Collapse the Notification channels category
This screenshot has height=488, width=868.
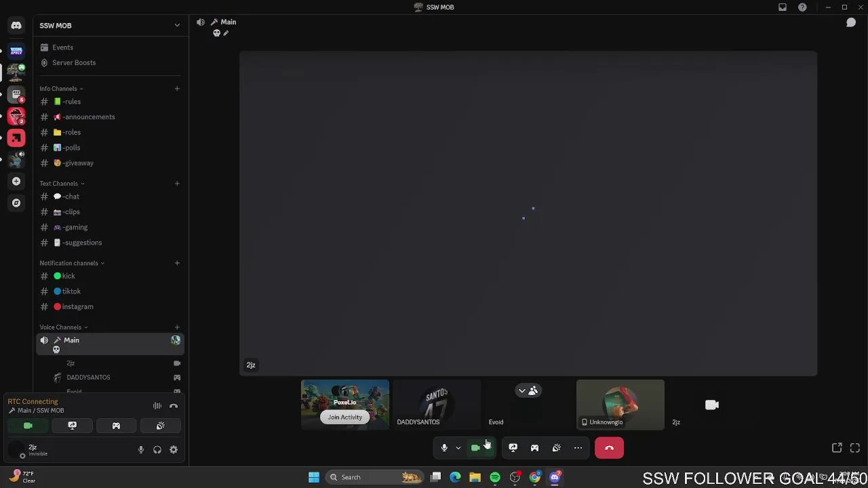pos(72,263)
